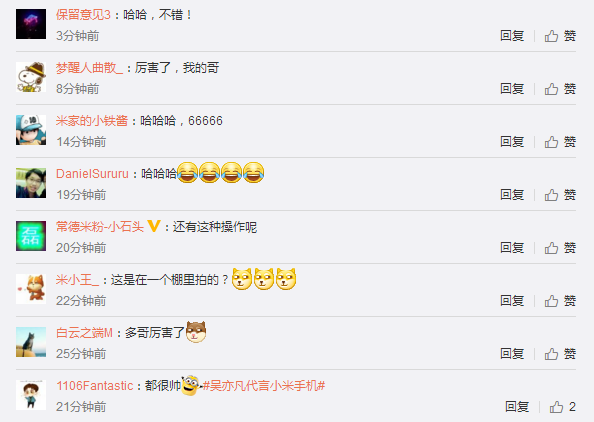Reply to 米小王_'s comment about the studio
594x422 pixels.
(512, 301)
